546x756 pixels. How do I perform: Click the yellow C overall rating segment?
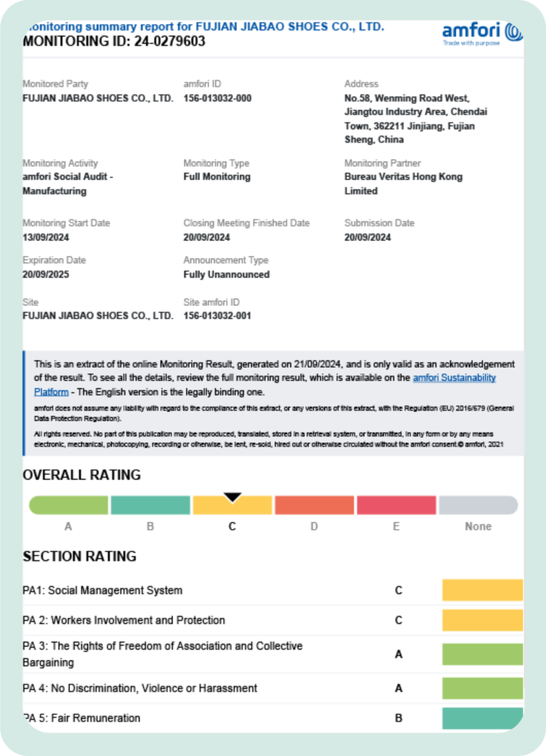click(x=232, y=507)
